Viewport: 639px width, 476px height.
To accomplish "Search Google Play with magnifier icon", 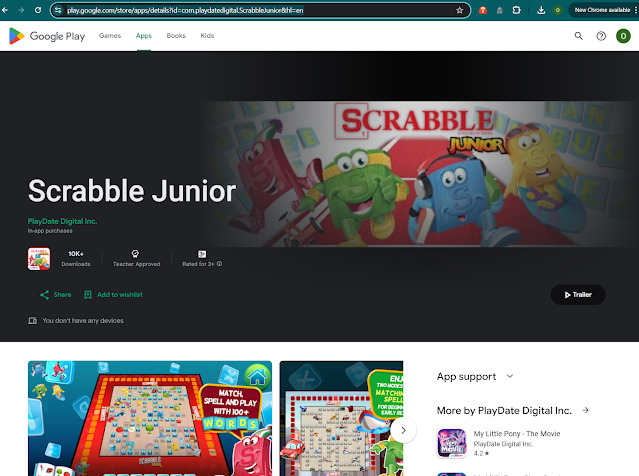I will coord(579,36).
